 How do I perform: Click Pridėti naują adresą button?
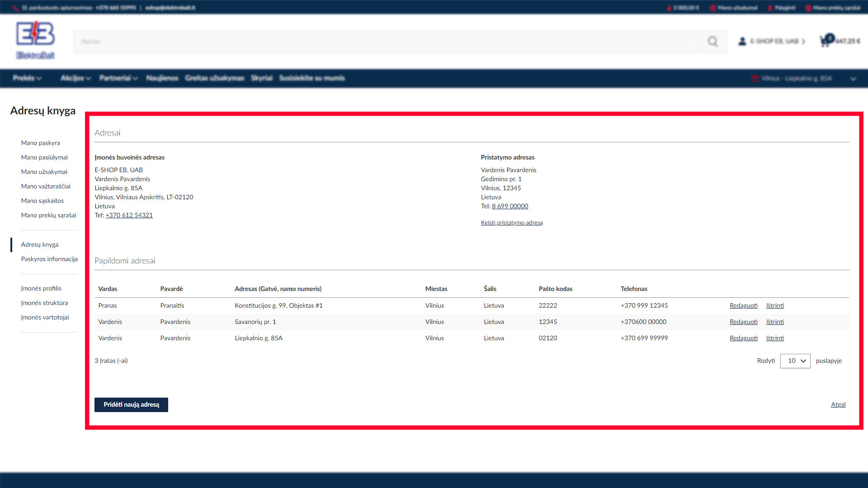(x=131, y=405)
